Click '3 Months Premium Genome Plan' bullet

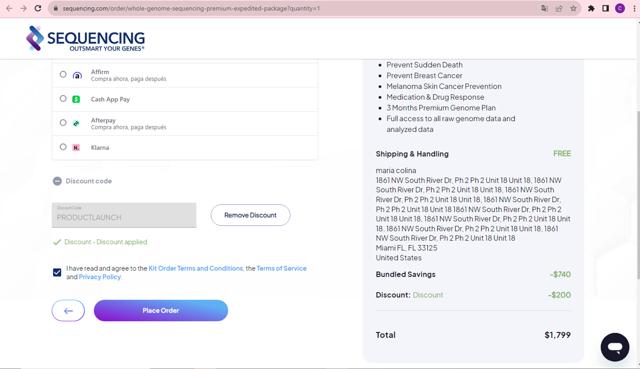tap(441, 108)
